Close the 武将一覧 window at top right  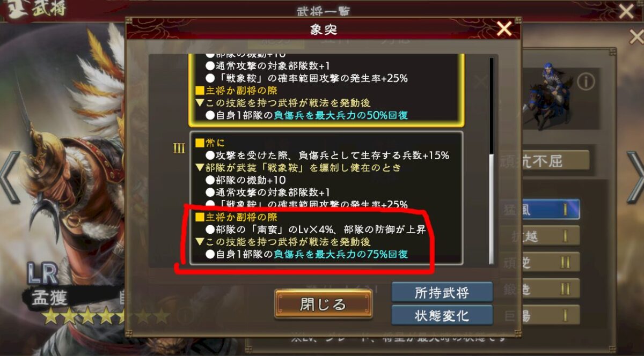(x=626, y=10)
